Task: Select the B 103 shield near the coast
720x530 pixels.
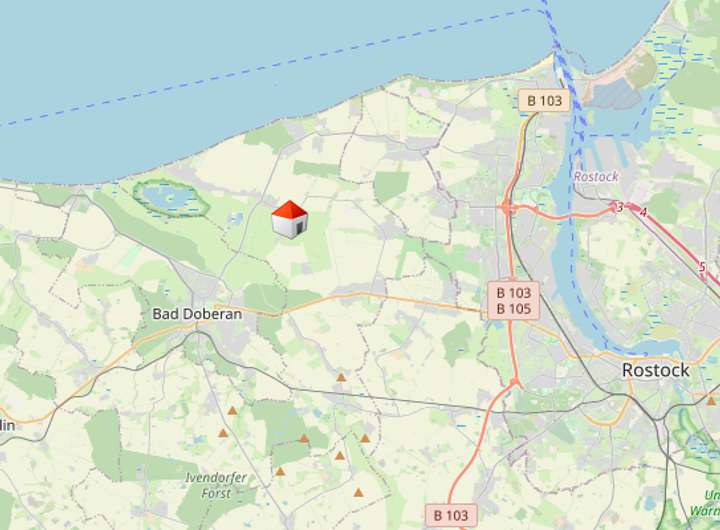Action: (544, 101)
